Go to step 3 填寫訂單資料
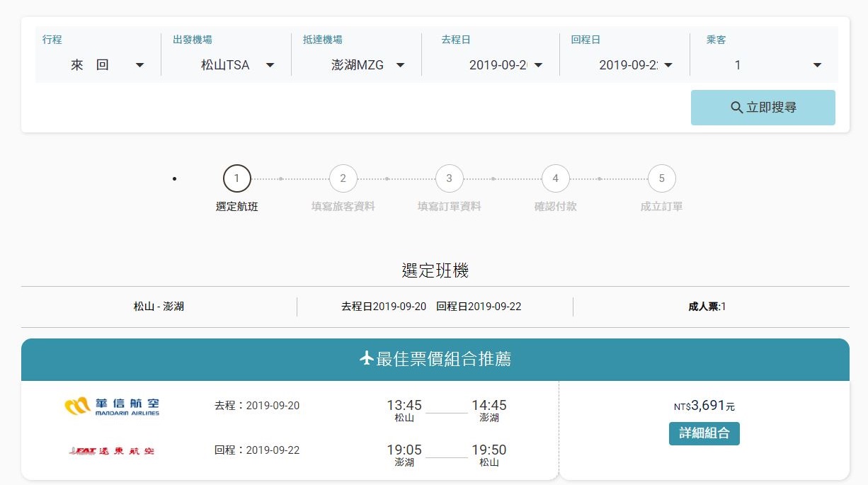 coord(449,178)
